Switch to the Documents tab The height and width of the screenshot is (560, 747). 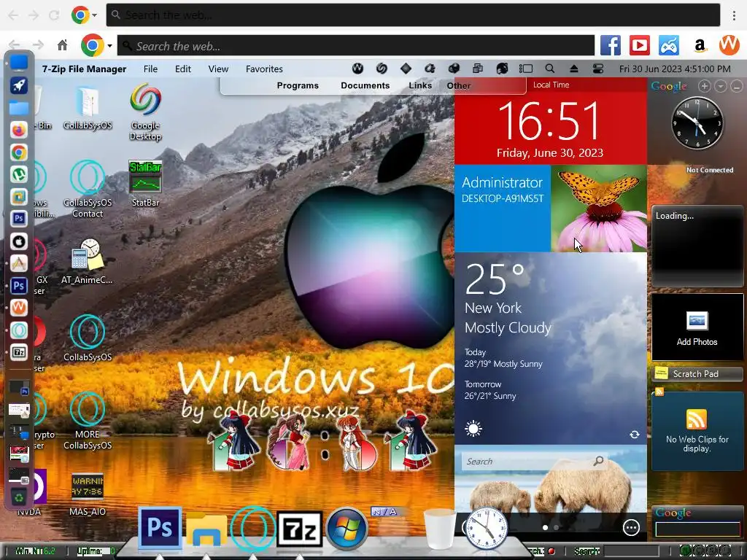pyautogui.click(x=365, y=86)
